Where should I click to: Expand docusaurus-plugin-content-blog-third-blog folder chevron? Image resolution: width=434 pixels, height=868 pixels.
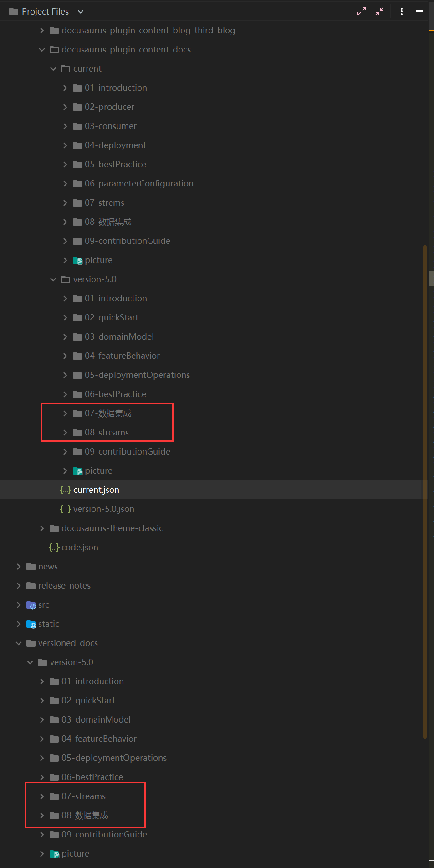coord(42,31)
